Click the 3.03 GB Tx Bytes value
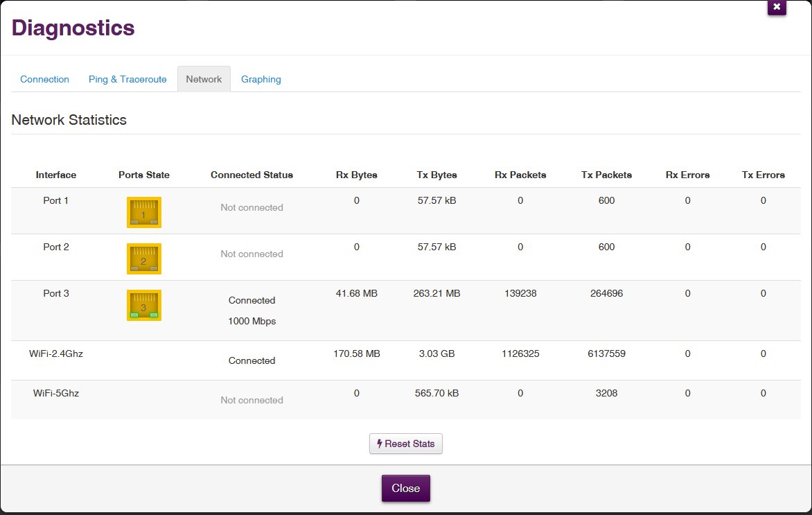 click(436, 353)
